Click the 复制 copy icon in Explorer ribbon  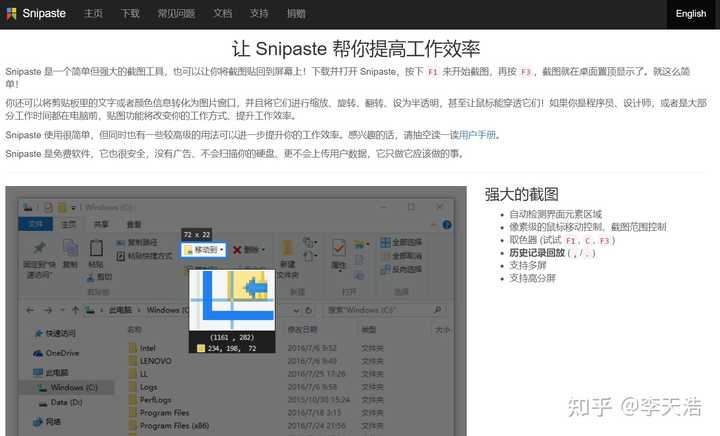pos(70,248)
